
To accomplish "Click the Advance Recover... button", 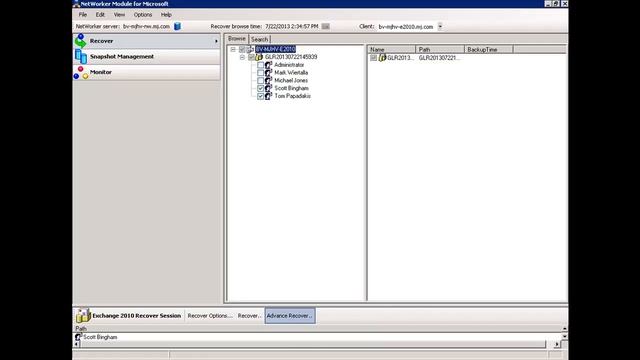I will click(x=290, y=316).
